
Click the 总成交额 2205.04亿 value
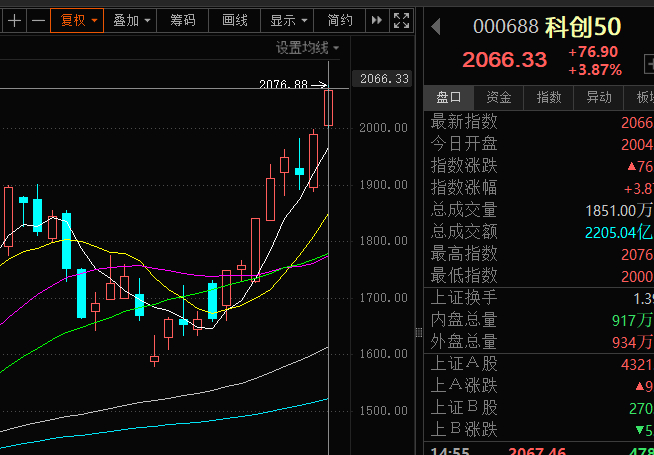click(x=619, y=232)
